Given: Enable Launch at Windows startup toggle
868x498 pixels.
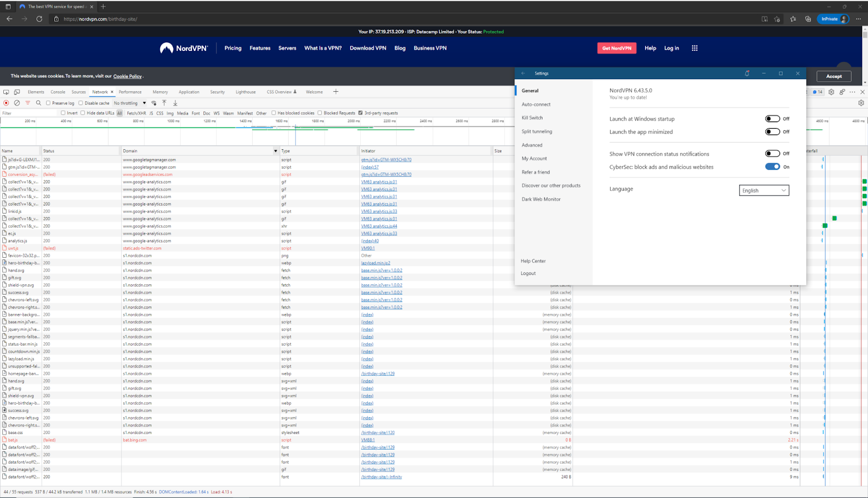Looking at the screenshot, I should [773, 119].
